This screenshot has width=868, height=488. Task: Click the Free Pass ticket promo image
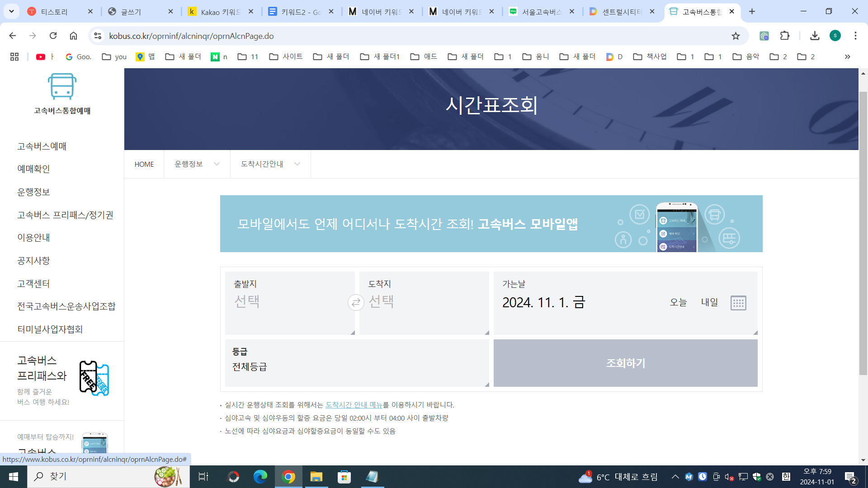coord(94,378)
